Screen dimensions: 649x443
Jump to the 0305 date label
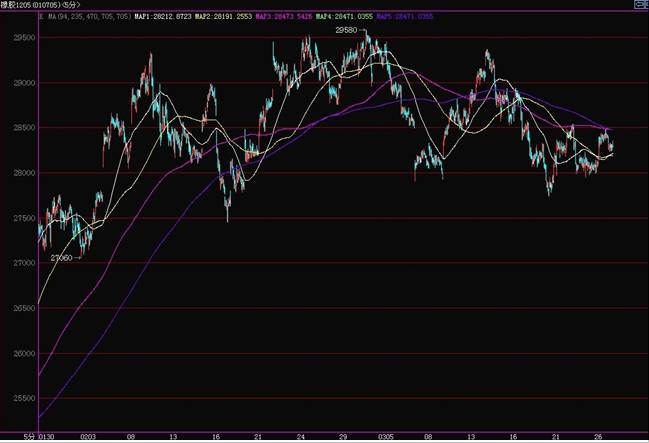click(x=386, y=437)
